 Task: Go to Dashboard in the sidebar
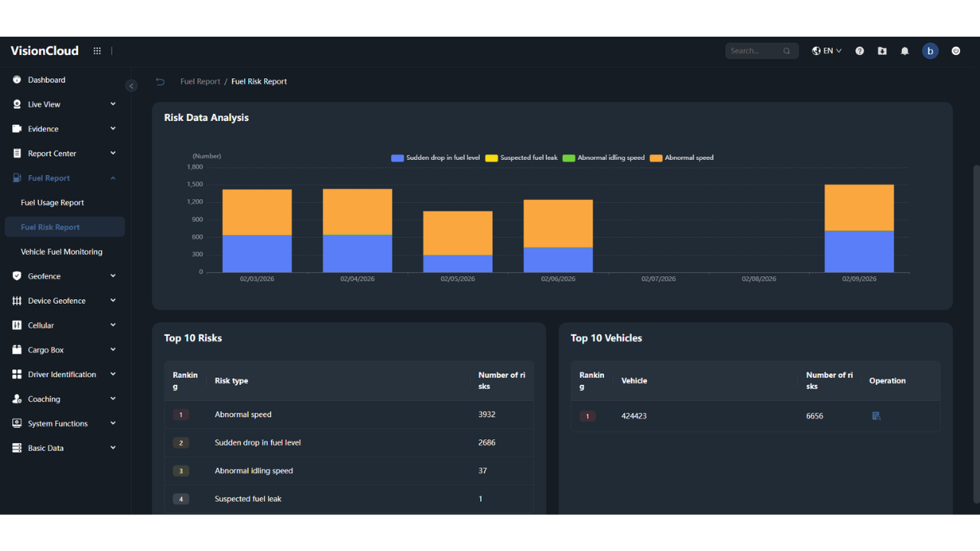click(x=47, y=80)
